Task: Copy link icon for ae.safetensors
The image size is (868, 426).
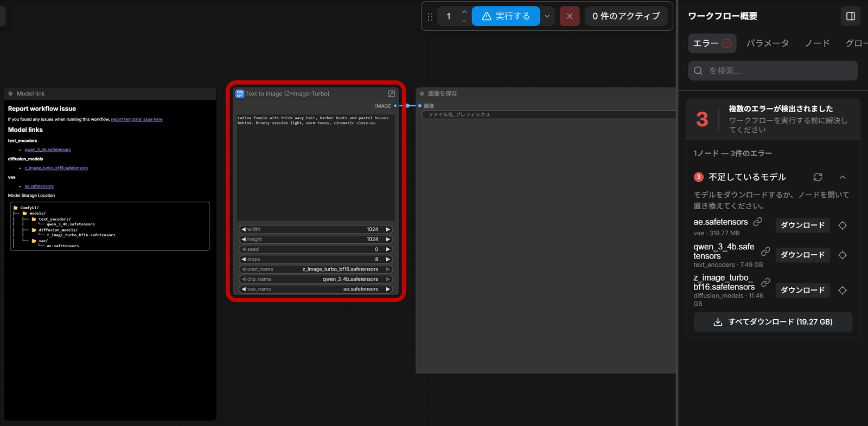Action: [758, 222]
